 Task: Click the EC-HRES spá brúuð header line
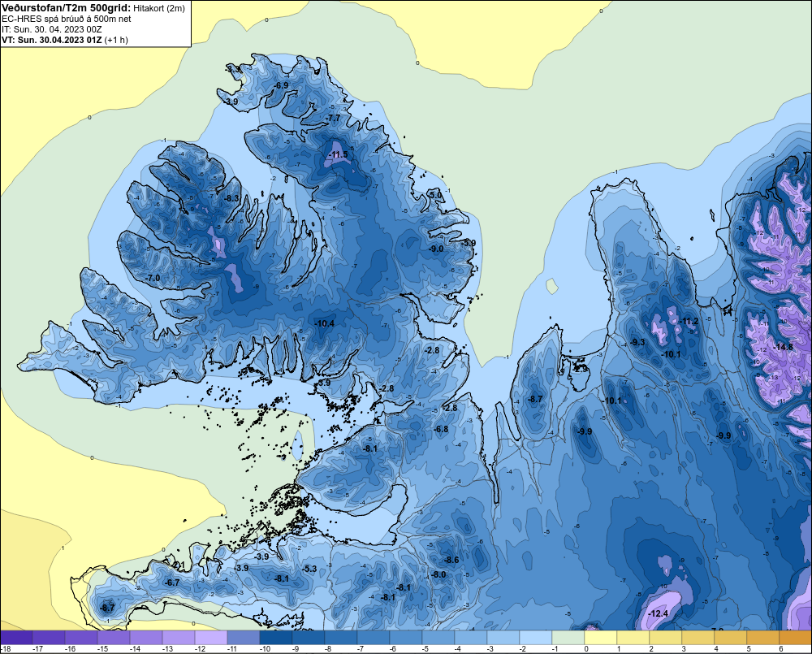tap(67, 19)
